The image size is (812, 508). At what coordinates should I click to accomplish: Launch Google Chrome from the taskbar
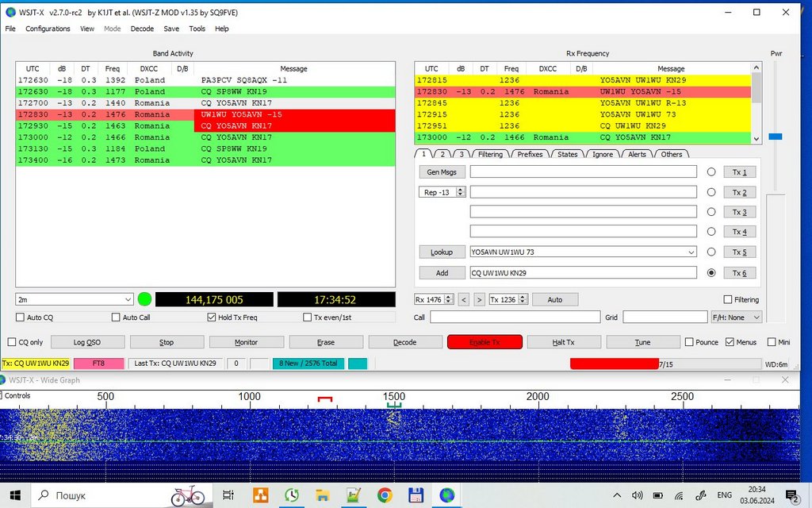(385, 495)
